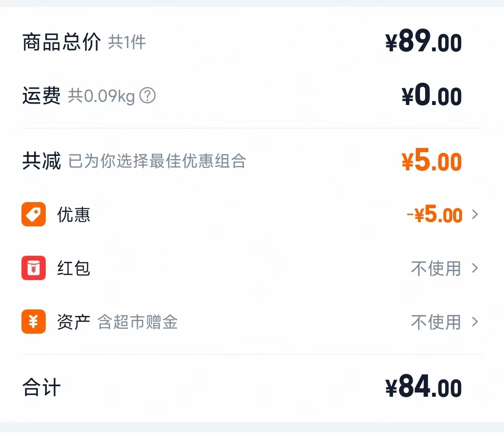The height and width of the screenshot is (435, 504).
Task: Expand the 资产 row arrow
Action: [x=476, y=322]
